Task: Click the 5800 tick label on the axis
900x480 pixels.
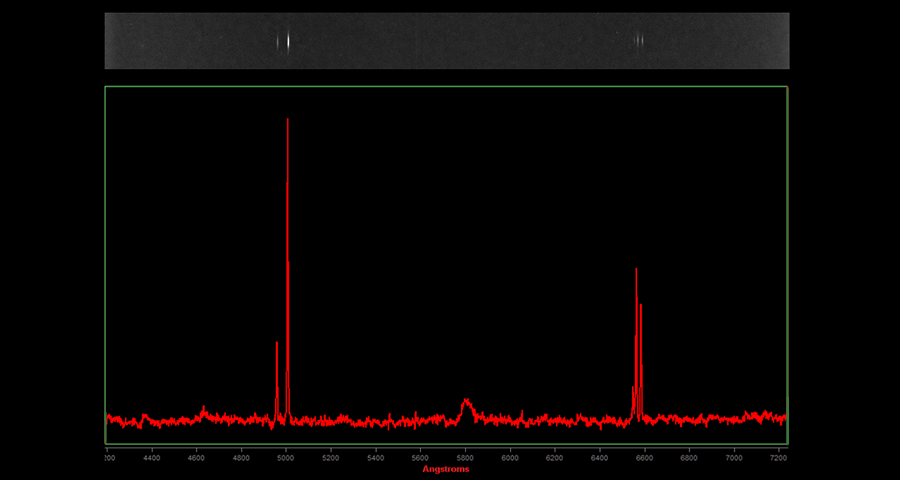Action: 465,458
